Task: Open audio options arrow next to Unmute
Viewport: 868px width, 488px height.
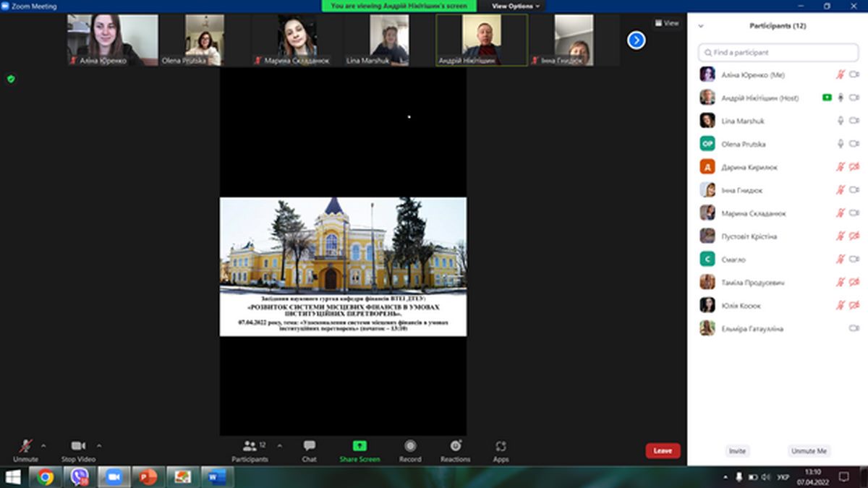Action: coord(43,445)
